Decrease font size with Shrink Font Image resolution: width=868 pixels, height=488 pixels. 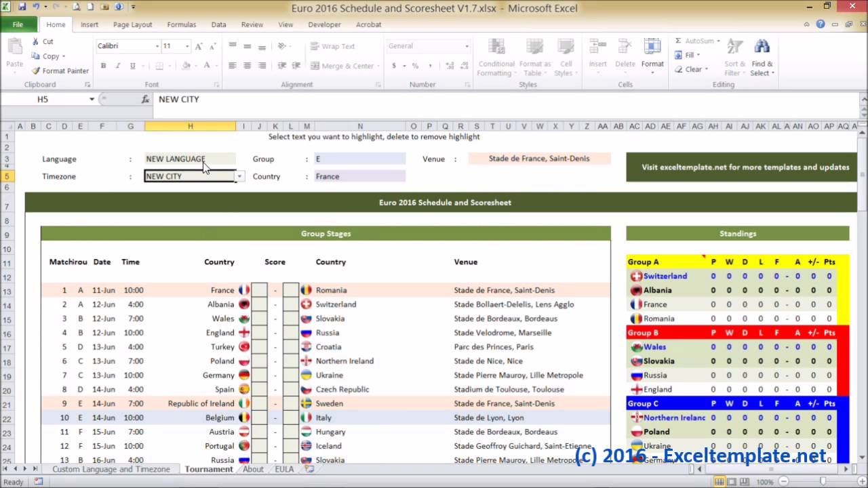[x=213, y=46]
